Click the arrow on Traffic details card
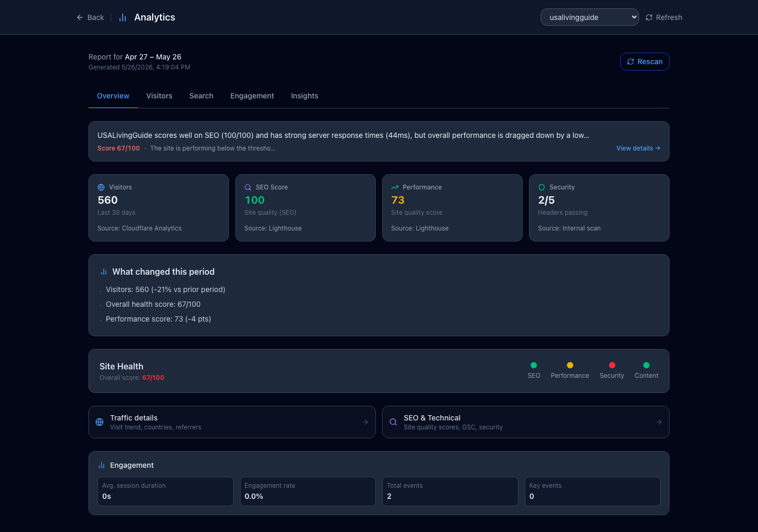This screenshot has height=532, width=758. click(x=365, y=422)
